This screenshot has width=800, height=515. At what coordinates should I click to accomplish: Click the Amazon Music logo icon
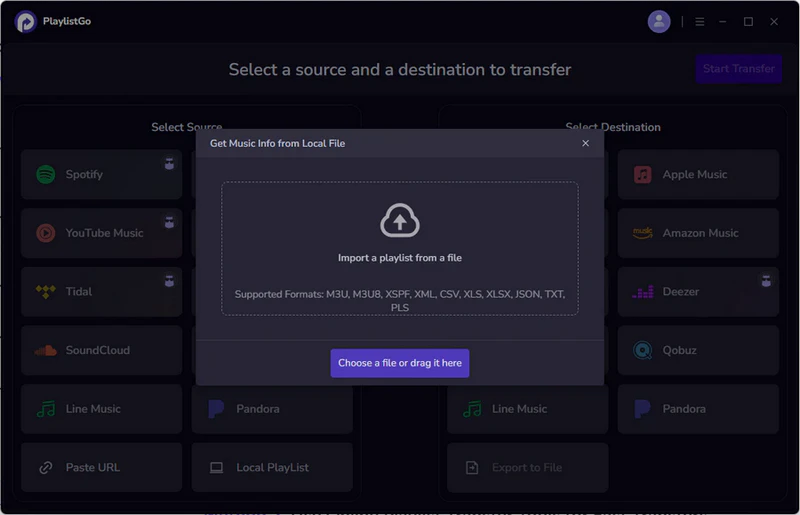pos(642,233)
